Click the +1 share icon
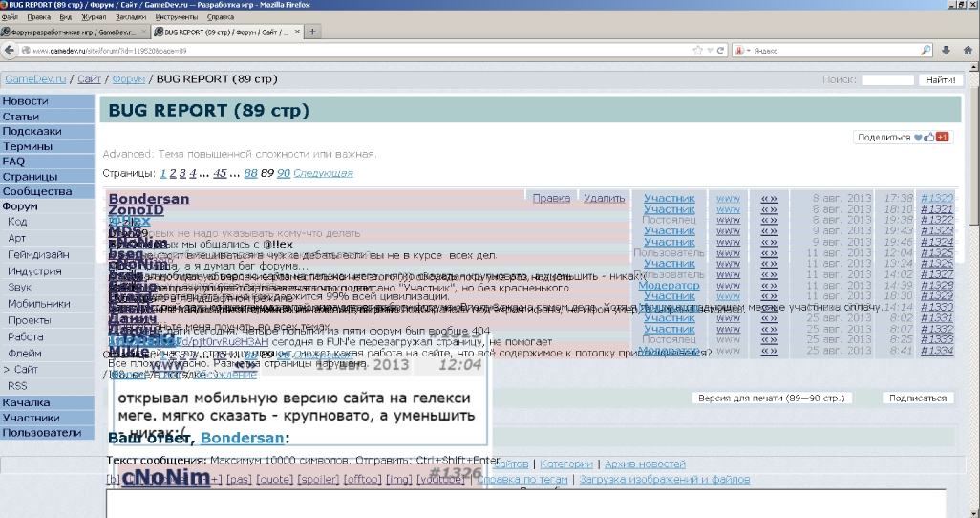This screenshot has height=518, width=980. click(x=942, y=138)
